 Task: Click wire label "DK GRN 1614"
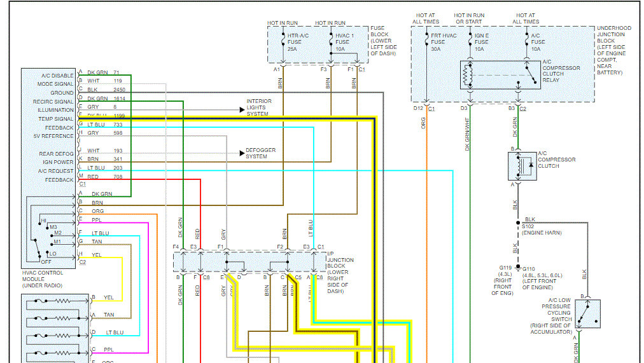(x=106, y=99)
